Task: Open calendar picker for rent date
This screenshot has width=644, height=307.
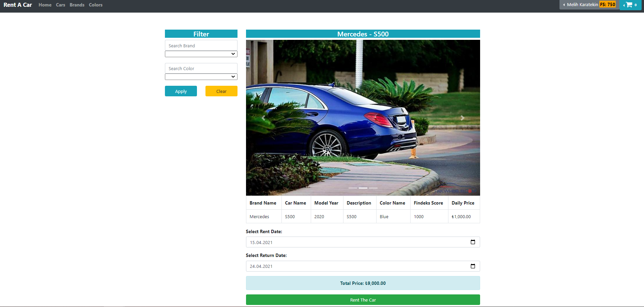Action: click(473, 242)
